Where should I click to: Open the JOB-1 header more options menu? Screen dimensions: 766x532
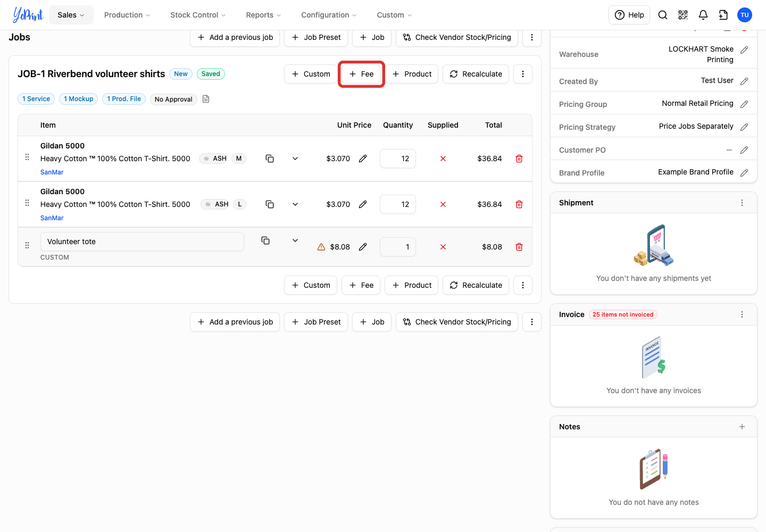coord(523,74)
